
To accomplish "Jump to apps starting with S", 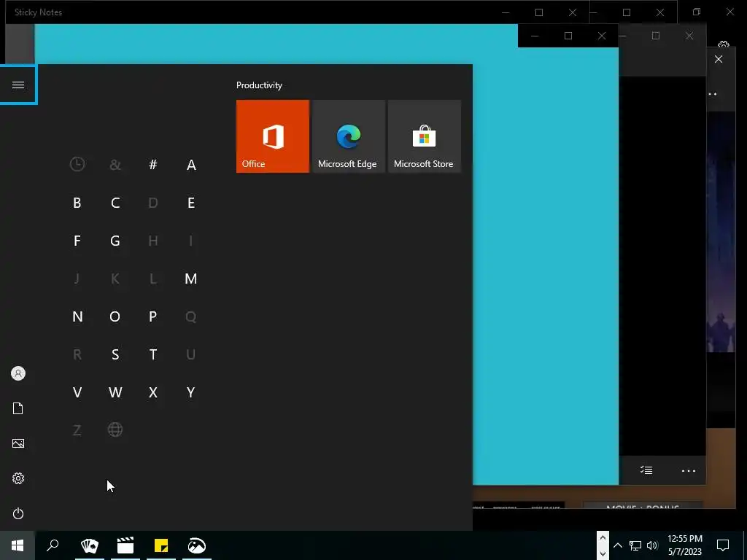I will tap(115, 354).
